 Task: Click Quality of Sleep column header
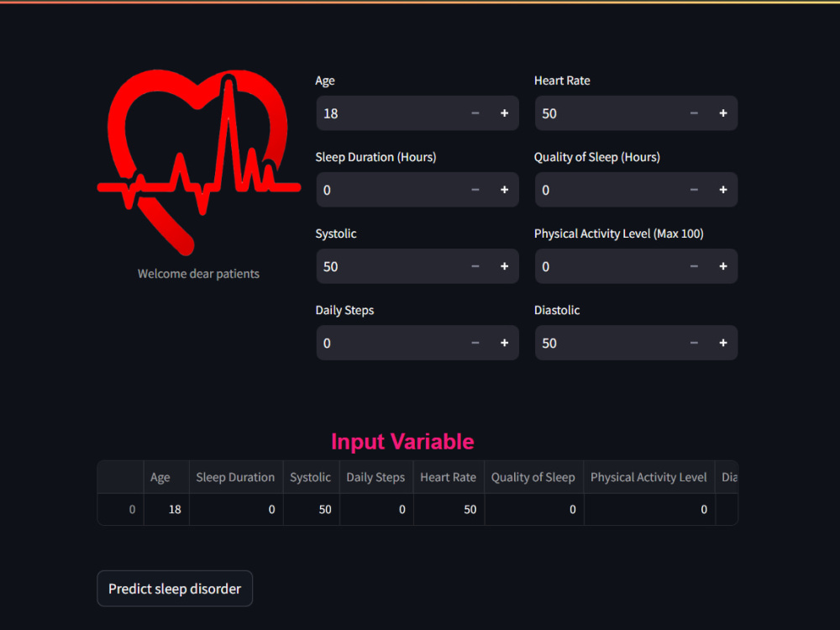click(x=533, y=477)
